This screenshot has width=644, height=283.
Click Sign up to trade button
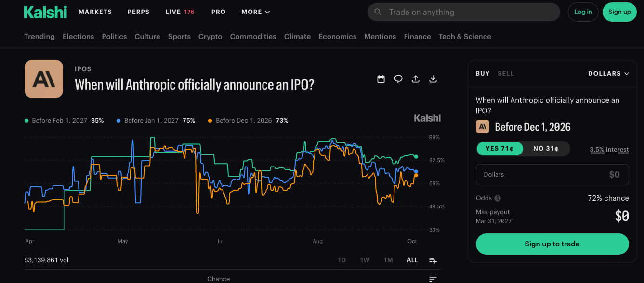[552, 244]
